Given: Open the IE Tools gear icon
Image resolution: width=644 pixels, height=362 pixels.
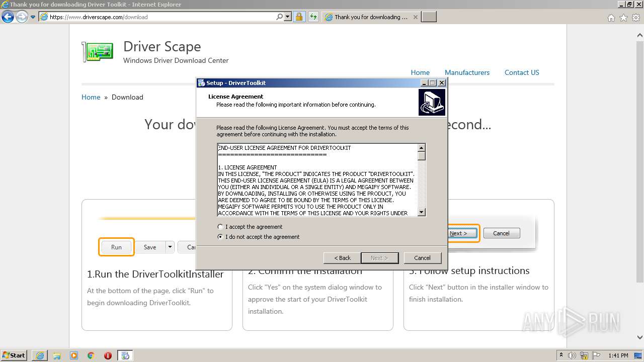Looking at the screenshot, I should tap(636, 18).
